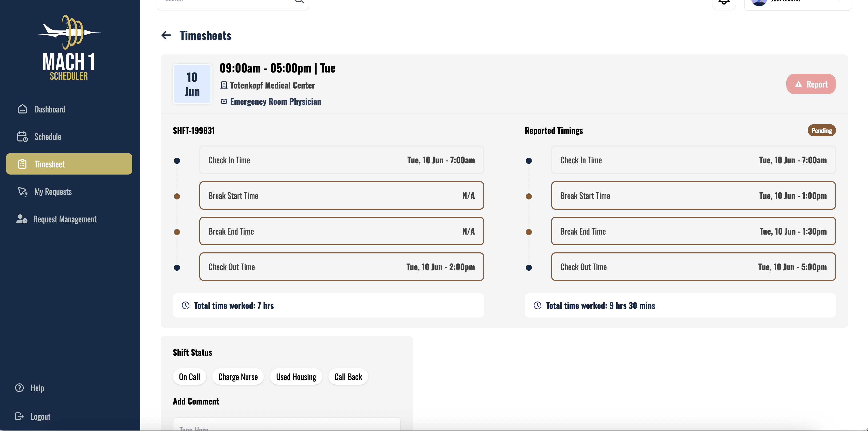Click inside the Add Comment text box

click(x=286, y=426)
